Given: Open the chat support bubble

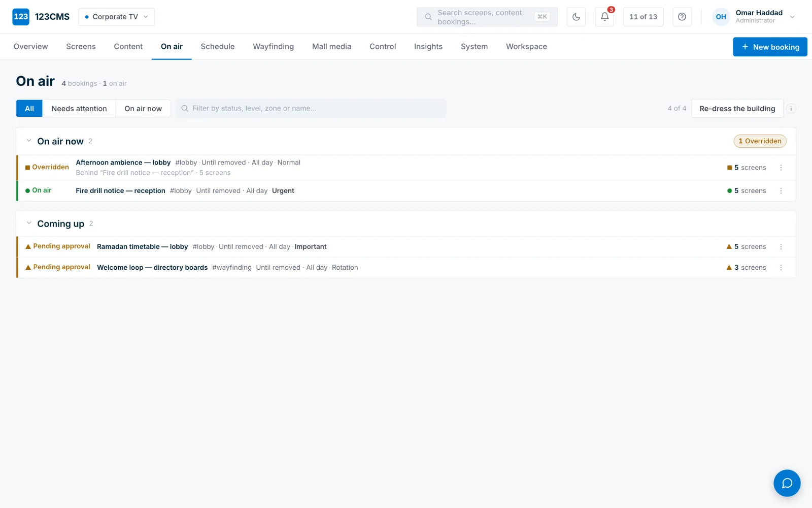Looking at the screenshot, I should (787, 483).
